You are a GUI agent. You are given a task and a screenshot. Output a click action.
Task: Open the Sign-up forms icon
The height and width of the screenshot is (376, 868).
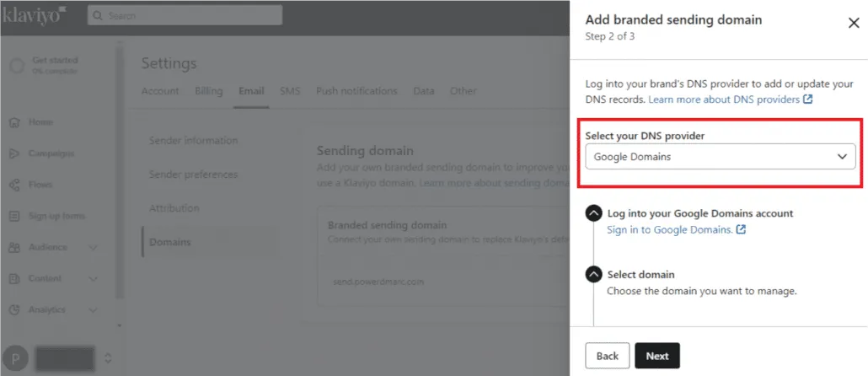15,216
